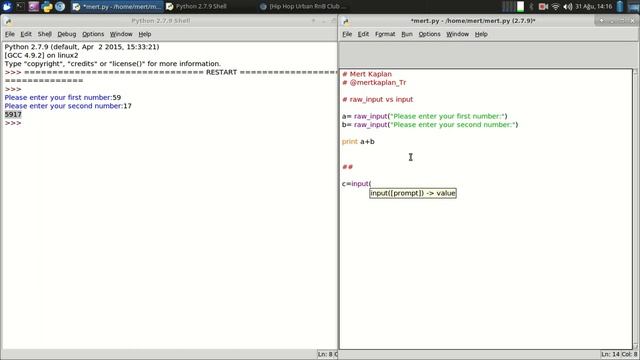Open the Run menu

click(407, 34)
